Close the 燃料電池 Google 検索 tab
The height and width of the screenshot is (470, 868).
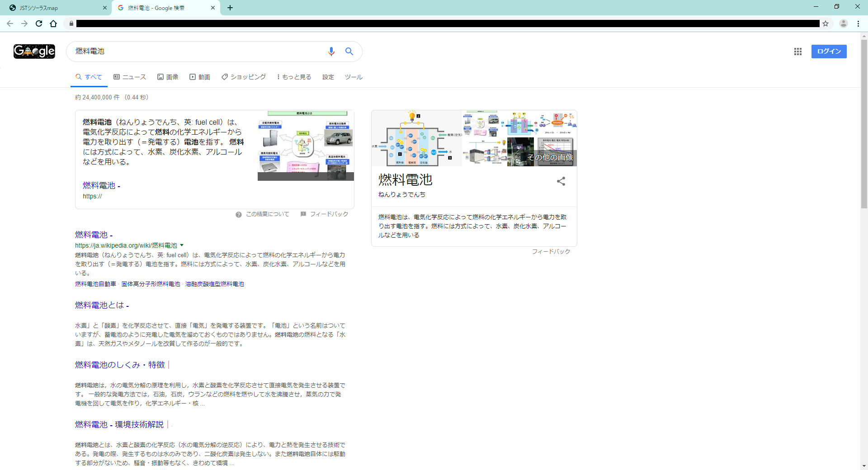click(x=213, y=8)
